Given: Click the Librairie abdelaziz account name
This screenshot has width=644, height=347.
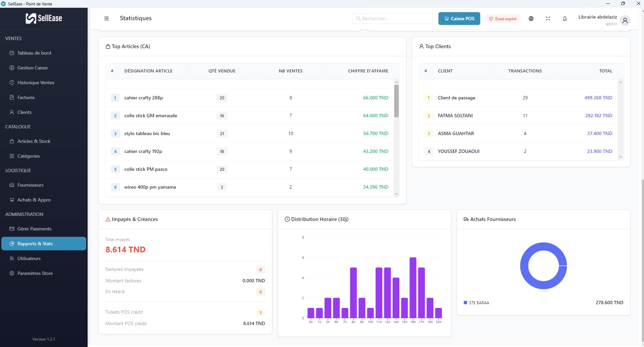Looking at the screenshot, I should coord(597,17).
